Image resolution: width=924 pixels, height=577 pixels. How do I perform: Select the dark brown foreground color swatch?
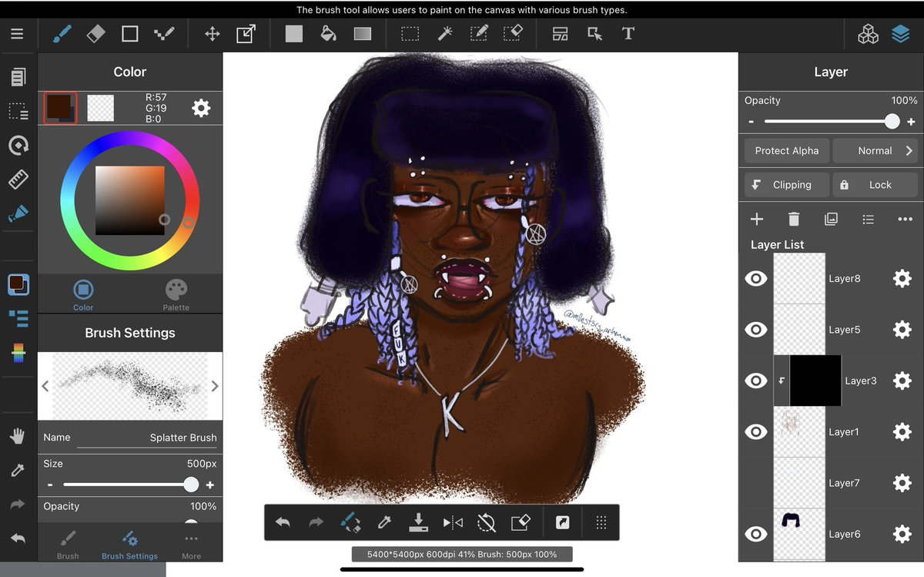coord(60,108)
